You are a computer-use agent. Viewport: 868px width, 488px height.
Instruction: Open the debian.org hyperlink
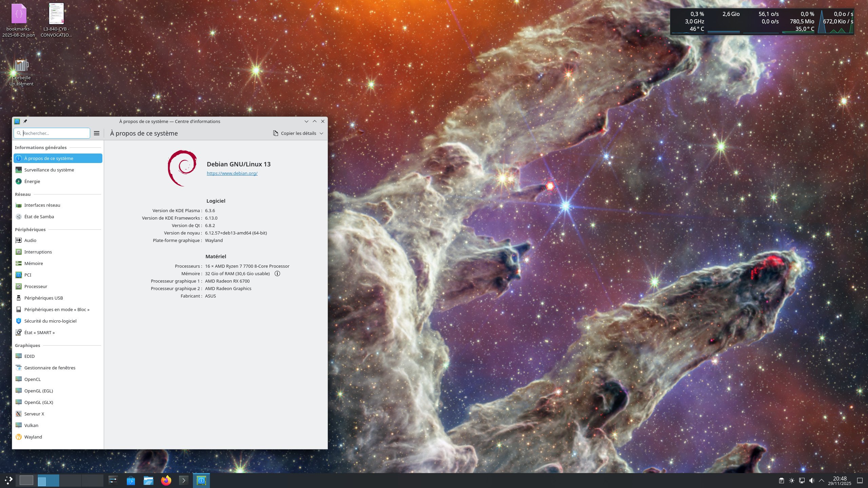click(x=232, y=173)
